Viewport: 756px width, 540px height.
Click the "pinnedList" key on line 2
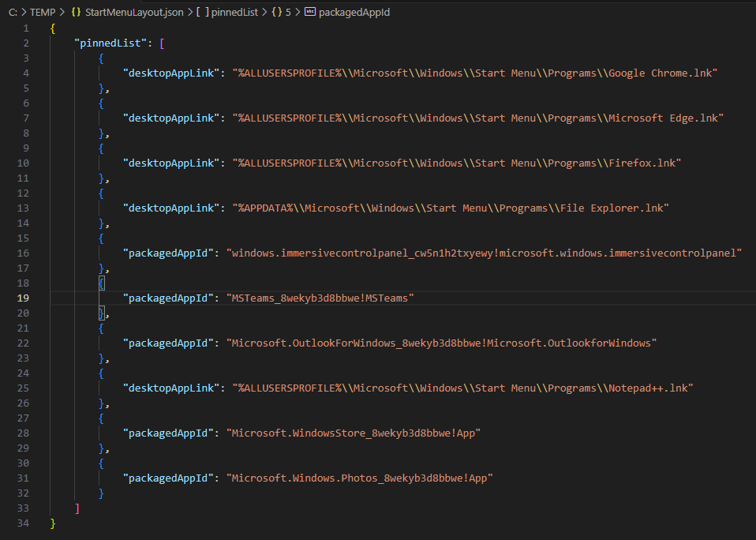[114, 43]
